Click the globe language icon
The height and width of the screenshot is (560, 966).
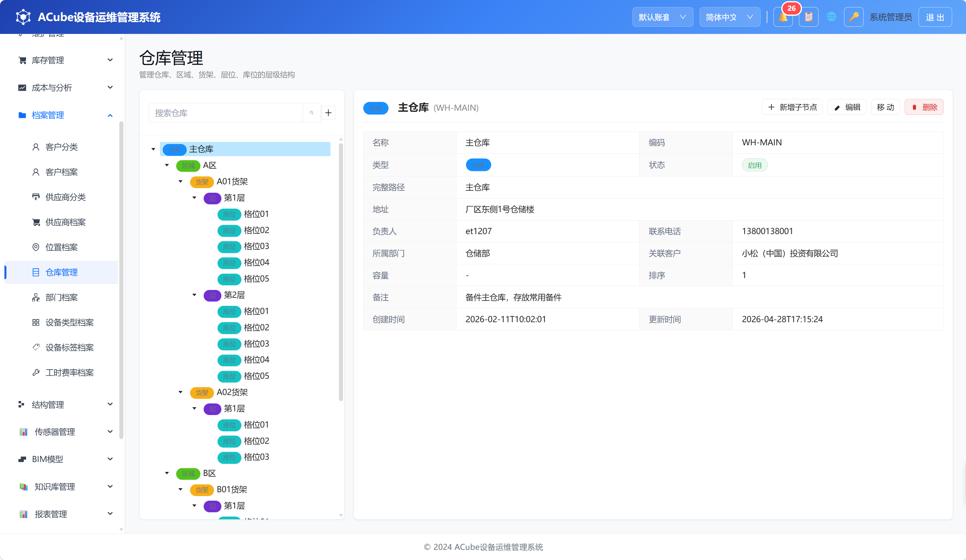click(831, 17)
